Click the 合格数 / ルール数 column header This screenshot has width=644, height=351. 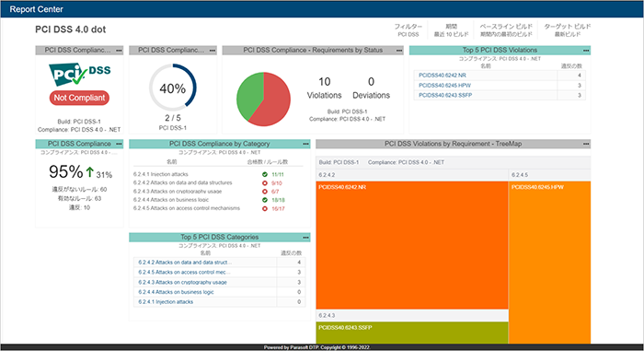268,162
